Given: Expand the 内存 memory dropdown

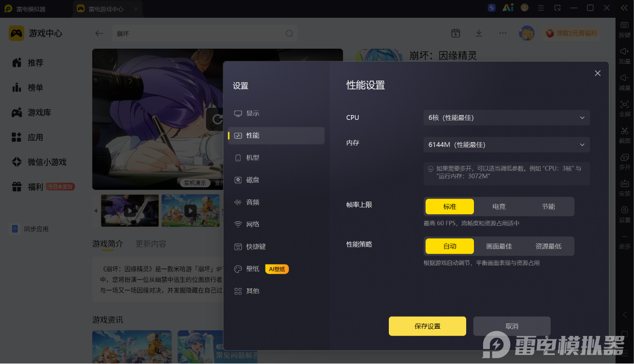Looking at the screenshot, I should point(507,145).
